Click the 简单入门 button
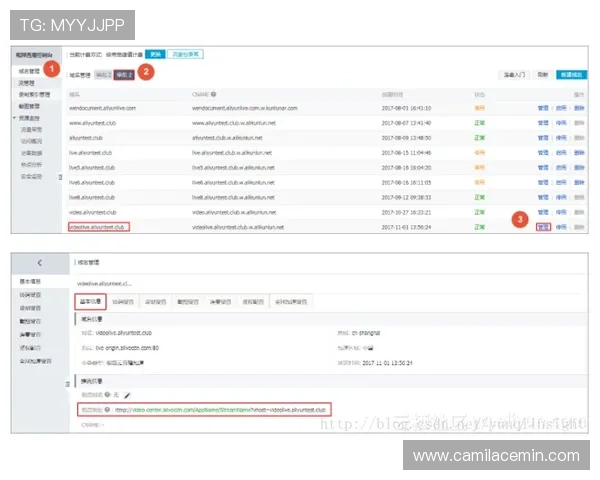The width and height of the screenshot is (600, 480). point(512,74)
